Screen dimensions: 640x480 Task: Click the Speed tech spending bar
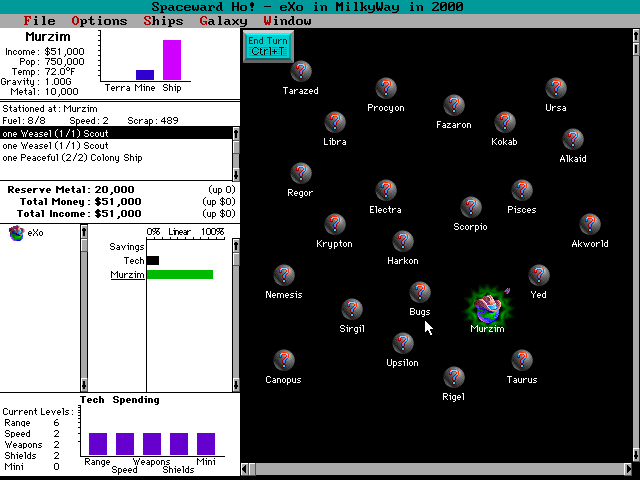pos(125,444)
